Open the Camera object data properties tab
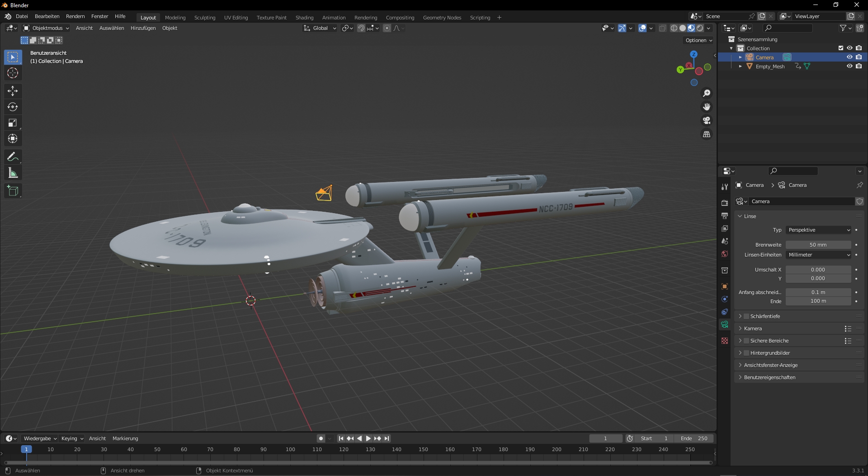The image size is (868, 476). [x=725, y=324]
